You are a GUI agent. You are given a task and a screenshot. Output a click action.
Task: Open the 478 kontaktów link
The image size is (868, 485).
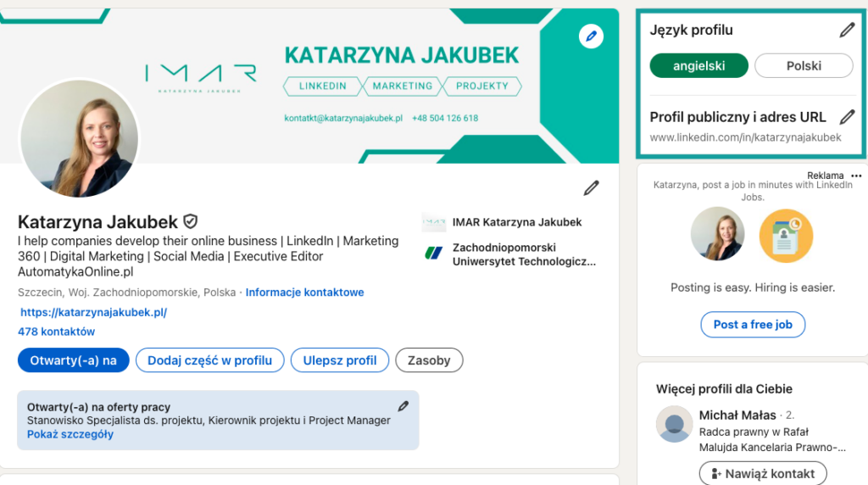pyautogui.click(x=57, y=332)
